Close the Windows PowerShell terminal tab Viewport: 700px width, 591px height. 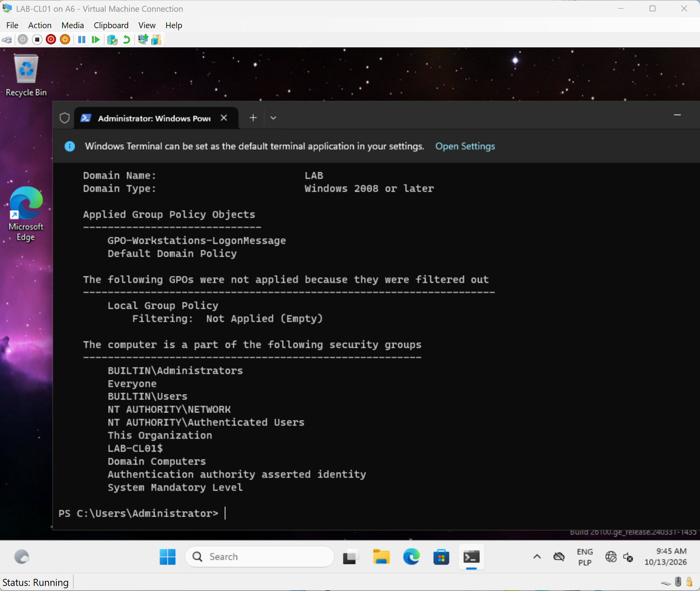point(224,118)
